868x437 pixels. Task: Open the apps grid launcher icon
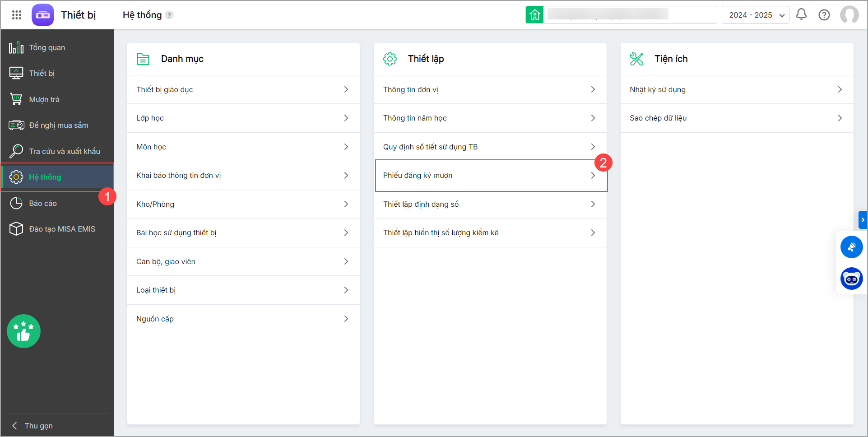point(17,15)
